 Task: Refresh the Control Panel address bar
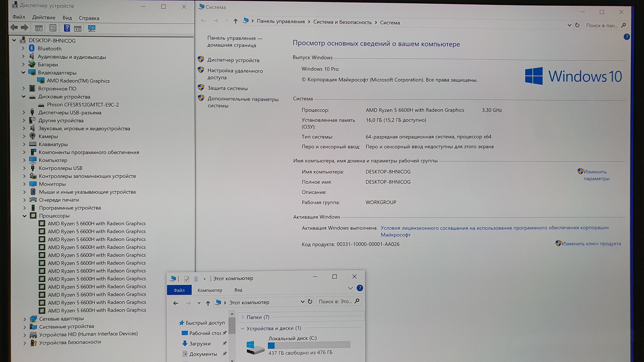point(577,25)
